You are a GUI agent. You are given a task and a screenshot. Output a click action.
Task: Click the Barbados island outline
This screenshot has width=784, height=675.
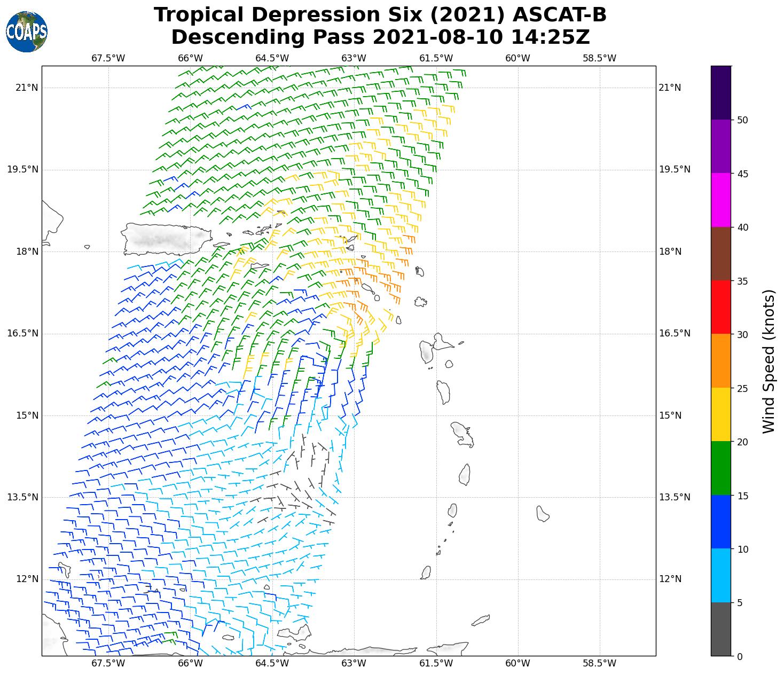click(543, 514)
